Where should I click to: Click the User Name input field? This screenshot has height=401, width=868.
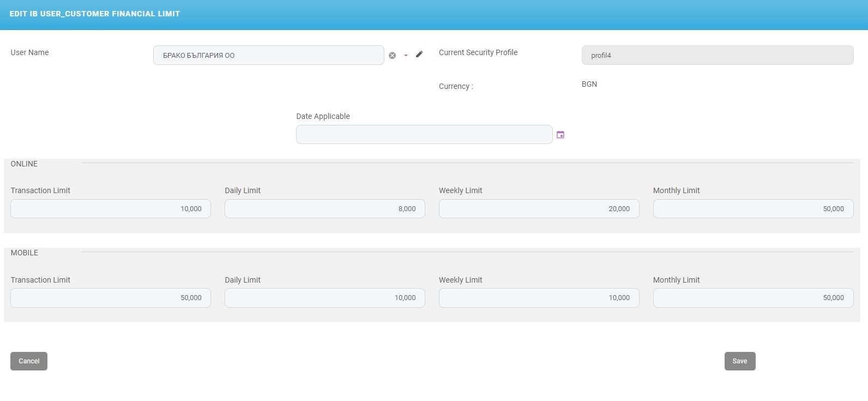tap(268, 55)
